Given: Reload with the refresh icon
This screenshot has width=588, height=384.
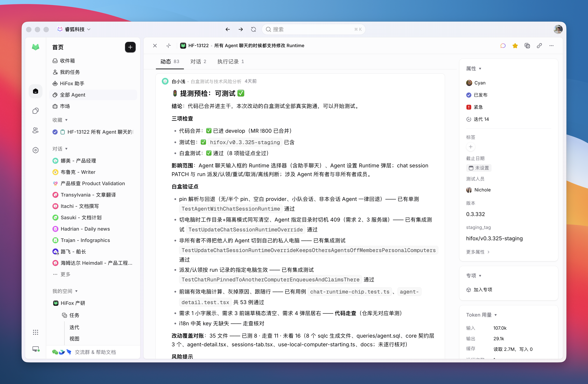Looking at the screenshot, I should (x=254, y=29).
